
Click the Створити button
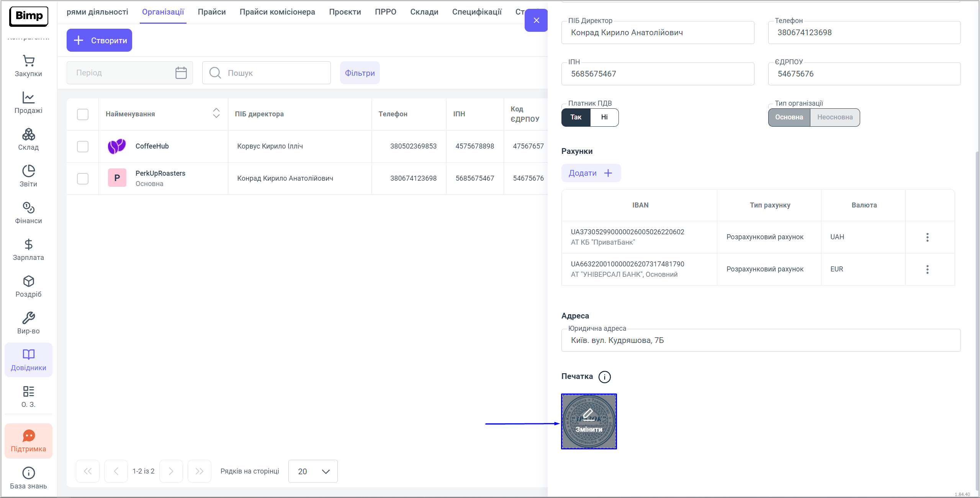point(99,40)
